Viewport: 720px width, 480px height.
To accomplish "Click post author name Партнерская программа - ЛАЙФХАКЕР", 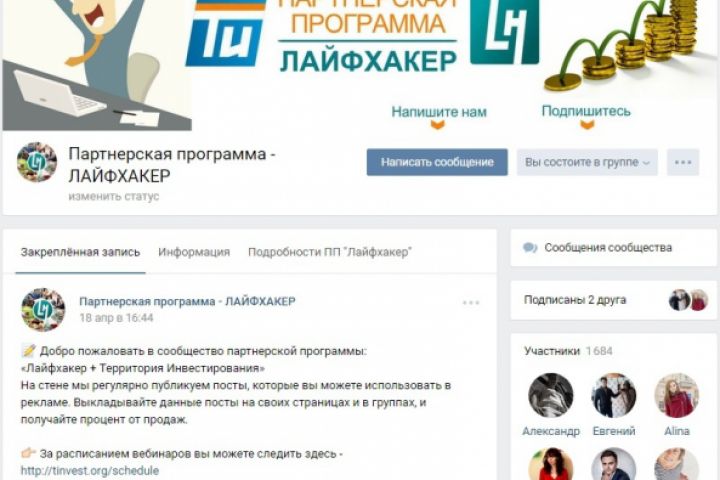I will 187,302.
